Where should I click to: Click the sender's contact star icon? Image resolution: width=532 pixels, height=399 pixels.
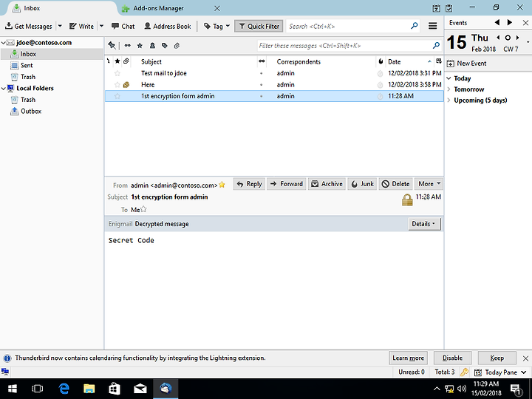point(222,185)
